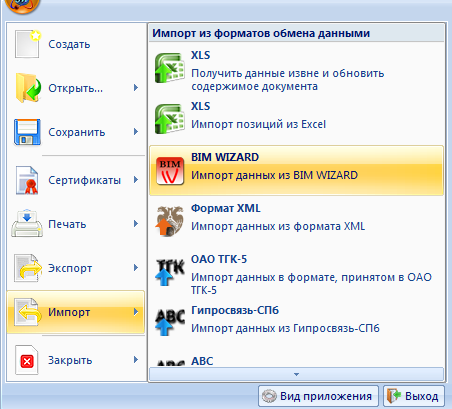The width and height of the screenshot is (452, 409).
Task: Select Импорт данных из BIM WIZARD
Action: tap(296, 170)
